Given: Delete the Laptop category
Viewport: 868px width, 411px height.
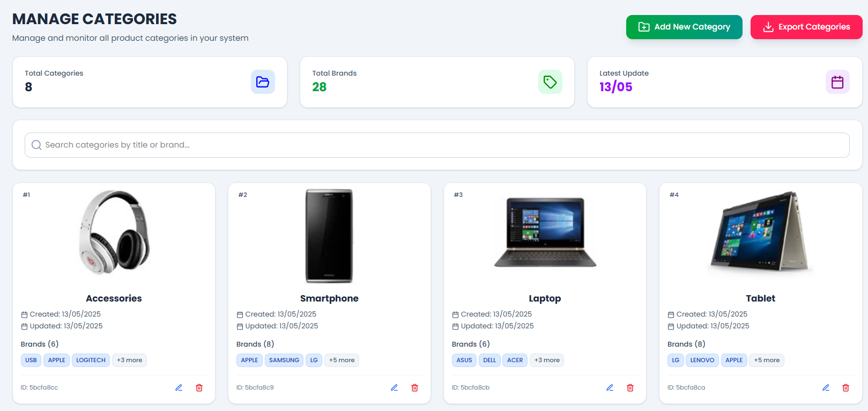Looking at the screenshot, I should [630, 387].
